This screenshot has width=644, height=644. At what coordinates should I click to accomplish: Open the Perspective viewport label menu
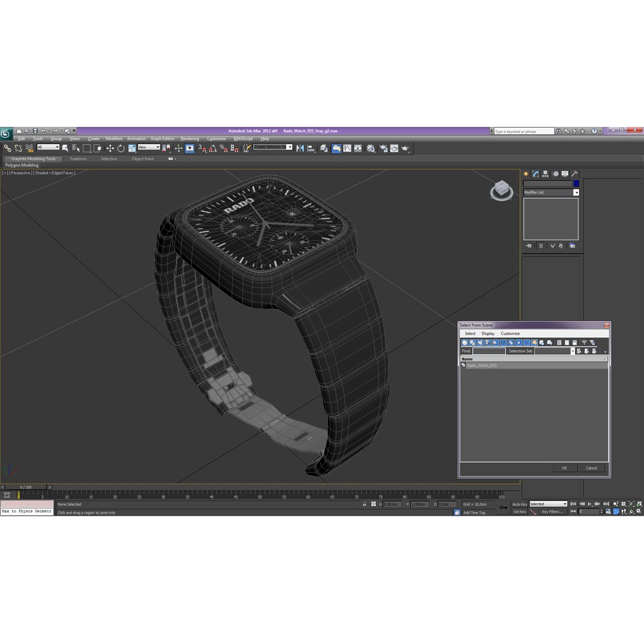coord(20,173)
